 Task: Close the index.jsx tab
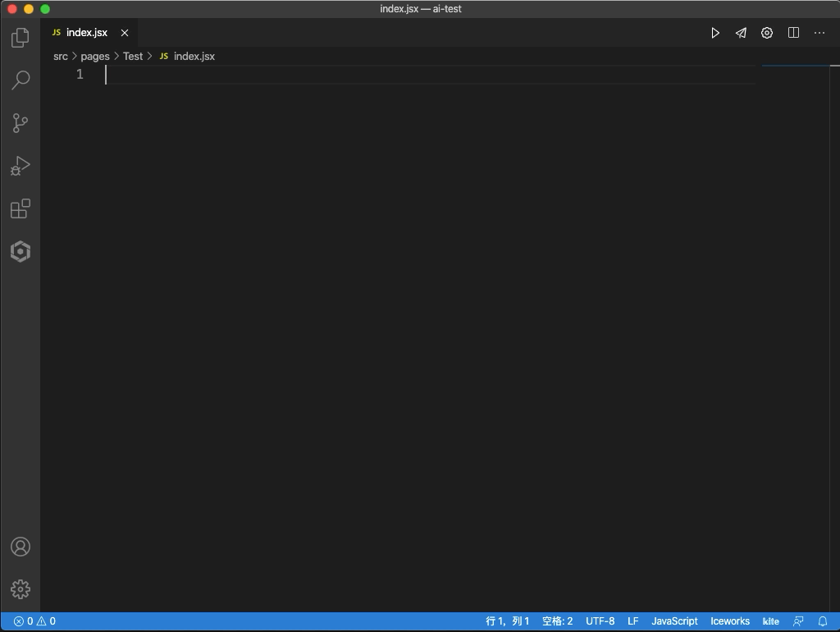pyautogui.click(x=125, y=33)
